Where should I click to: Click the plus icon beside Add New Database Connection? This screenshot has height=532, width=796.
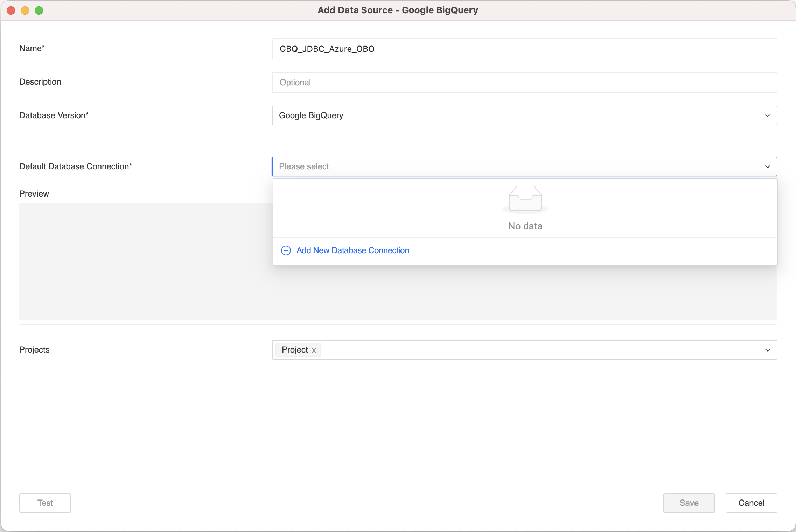click(x=286, y=250)
